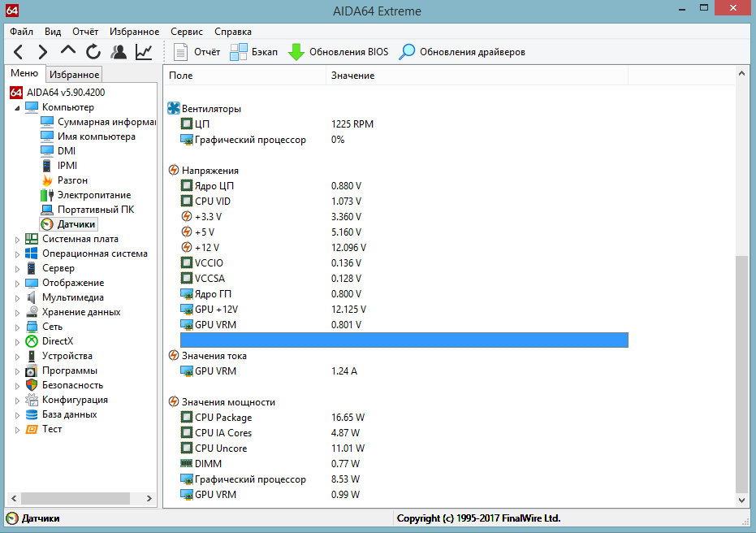The height and width of the screenshot is (533, 756).
Task: Refresh the sensor readings
Action: point(93,52)
